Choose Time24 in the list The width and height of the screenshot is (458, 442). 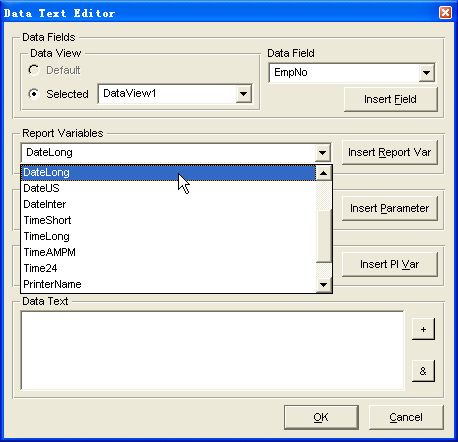168,268
